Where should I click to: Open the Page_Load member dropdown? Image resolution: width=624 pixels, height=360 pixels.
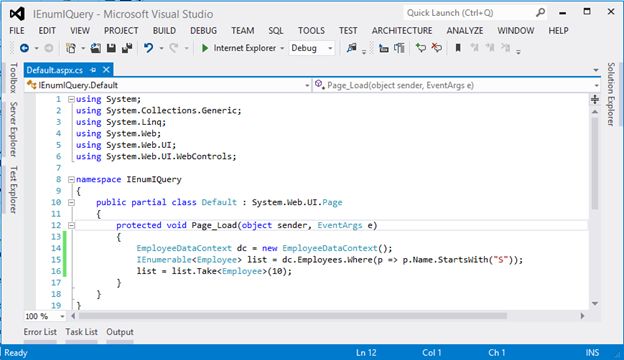click(596, 85)
